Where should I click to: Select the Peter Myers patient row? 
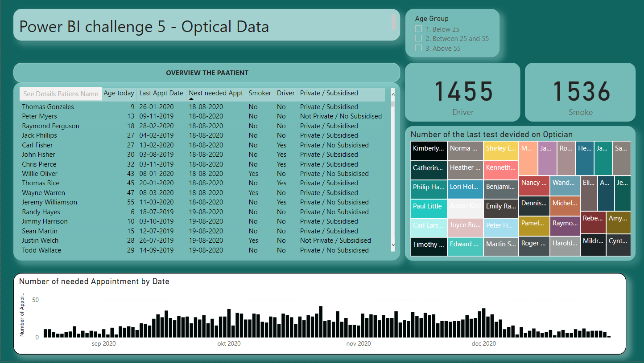click(x=202, y=116)
